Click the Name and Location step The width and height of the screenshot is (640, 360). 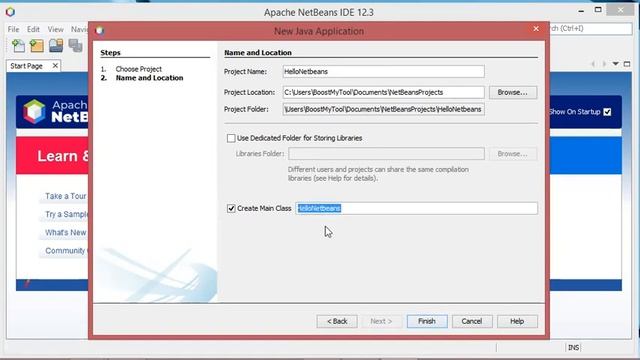pyautogui.click(x=149, y=78)
